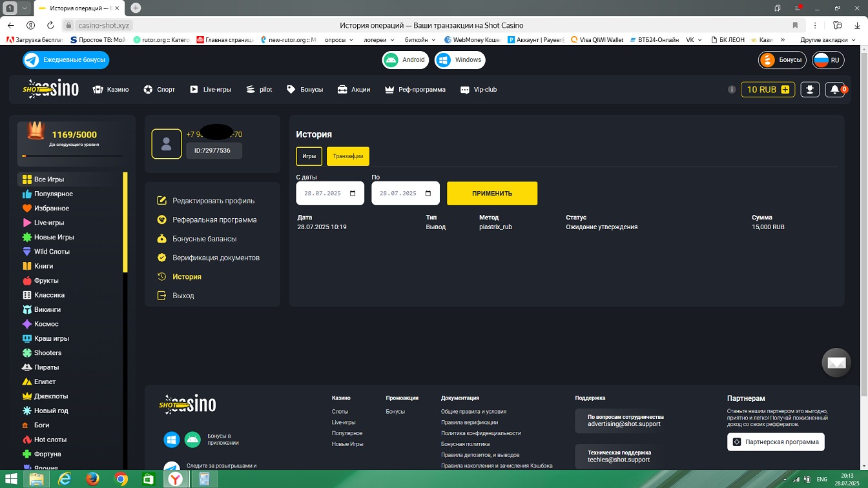Open 'Верификация документов' in profile menu
Screen dimensions: 868x488
(x=216, y=258)
